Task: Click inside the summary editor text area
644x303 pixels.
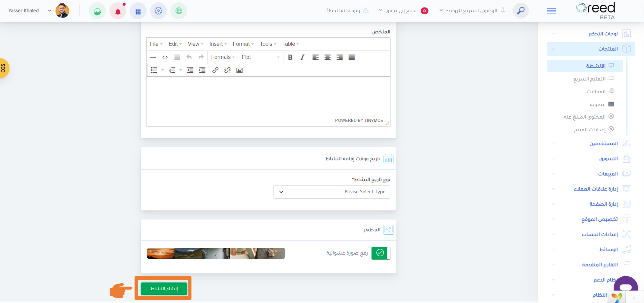Action: (x=268, y=96)
